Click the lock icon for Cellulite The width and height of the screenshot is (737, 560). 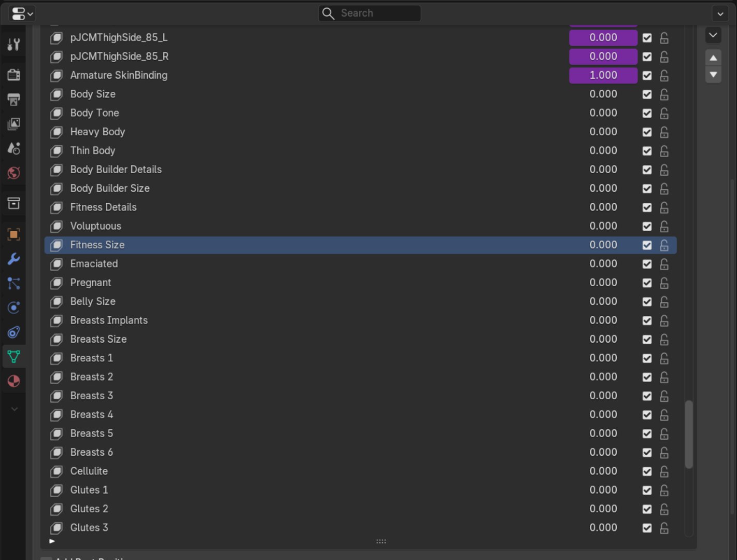[664, 471]
